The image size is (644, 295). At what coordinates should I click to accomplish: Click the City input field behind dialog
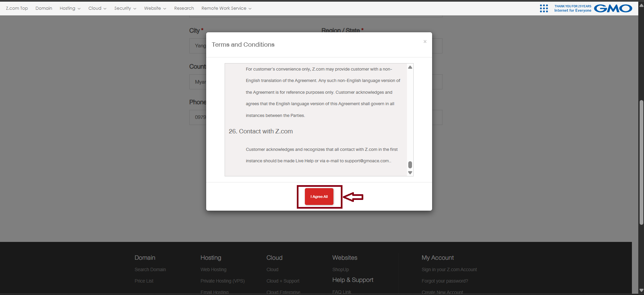(x=198, y=46)
